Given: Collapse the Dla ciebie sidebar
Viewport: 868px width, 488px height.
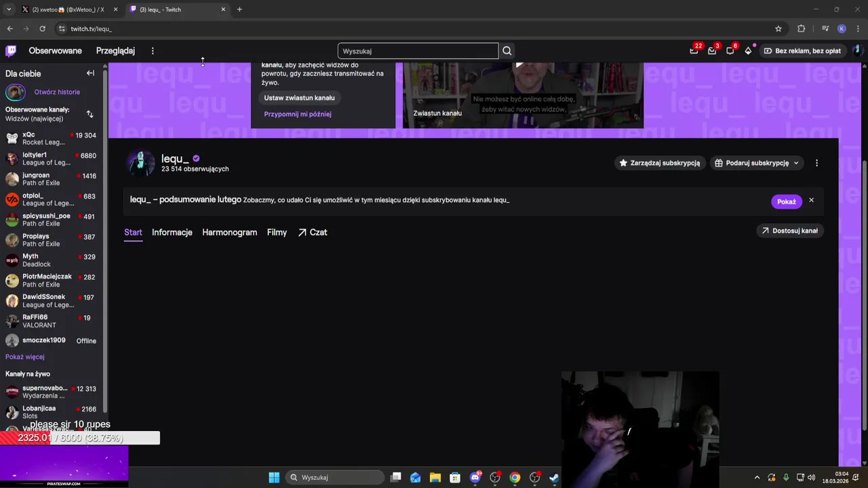Looking at the screenshot, I should [x=90, y=73].
